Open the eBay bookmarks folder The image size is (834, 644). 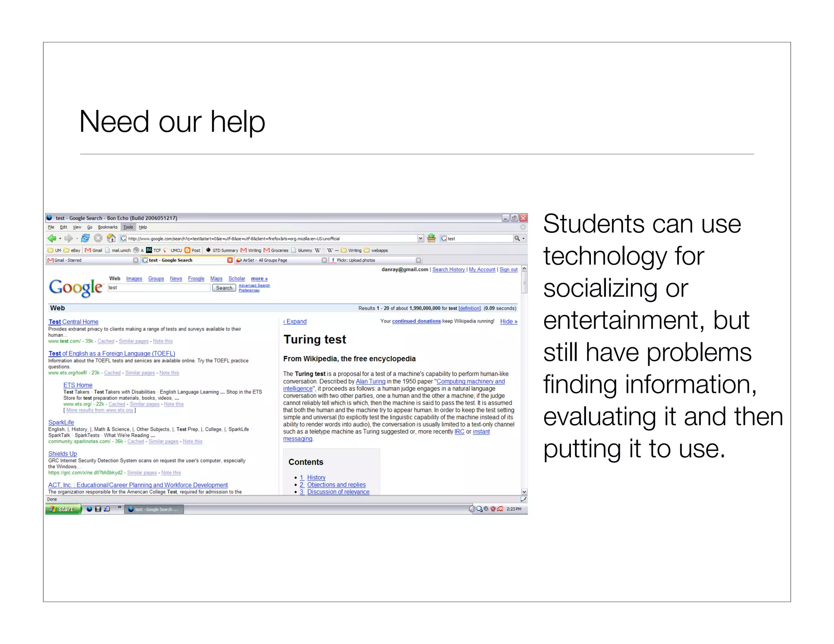[72, 250]
